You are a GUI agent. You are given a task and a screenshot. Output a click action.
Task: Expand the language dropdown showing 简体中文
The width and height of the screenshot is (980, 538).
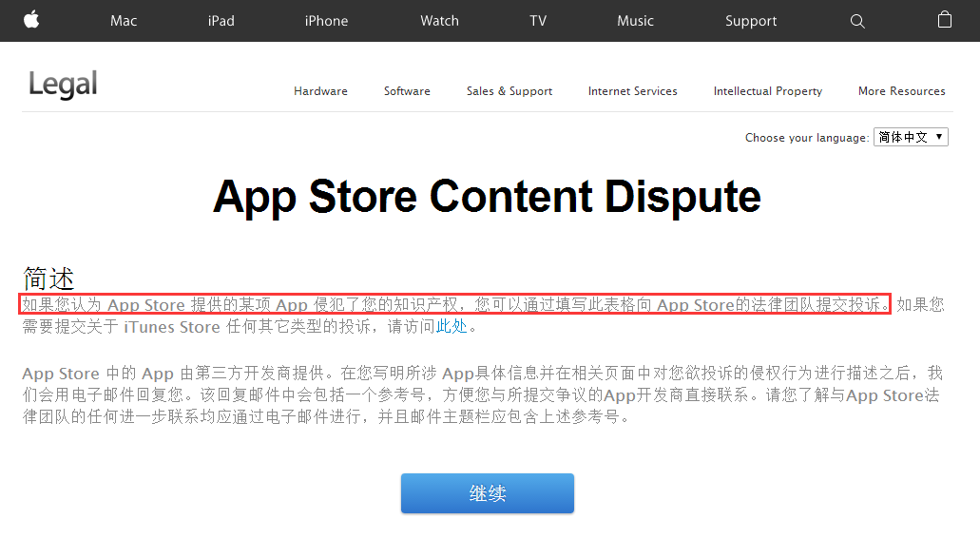click(911, 137)
